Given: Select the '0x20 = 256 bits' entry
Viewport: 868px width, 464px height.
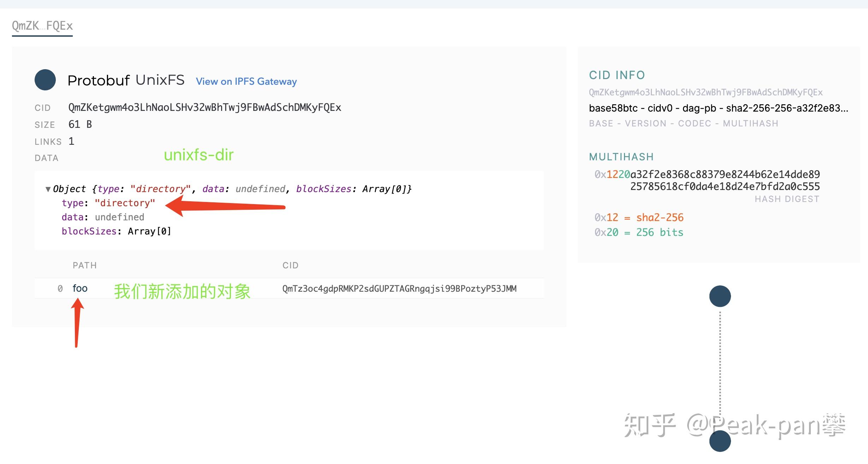Looking at the screenshot, I should pyautogui.click(x=639, y=232).
